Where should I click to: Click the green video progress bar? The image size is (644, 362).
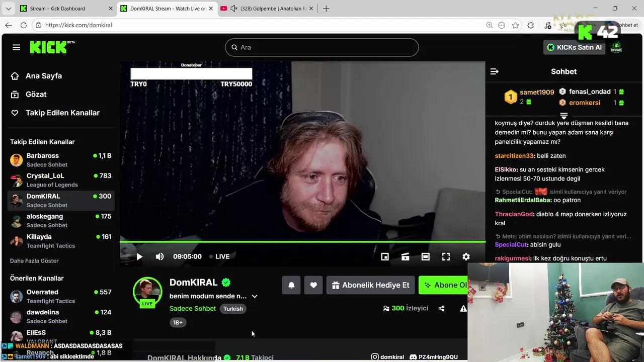pyautogui.click(x=302, y=242)
